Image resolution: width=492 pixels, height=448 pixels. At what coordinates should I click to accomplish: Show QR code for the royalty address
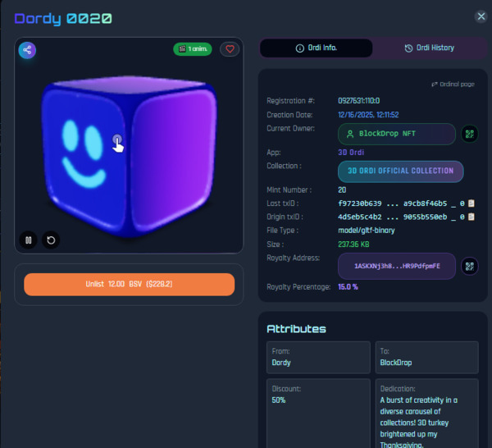point(469,266)
